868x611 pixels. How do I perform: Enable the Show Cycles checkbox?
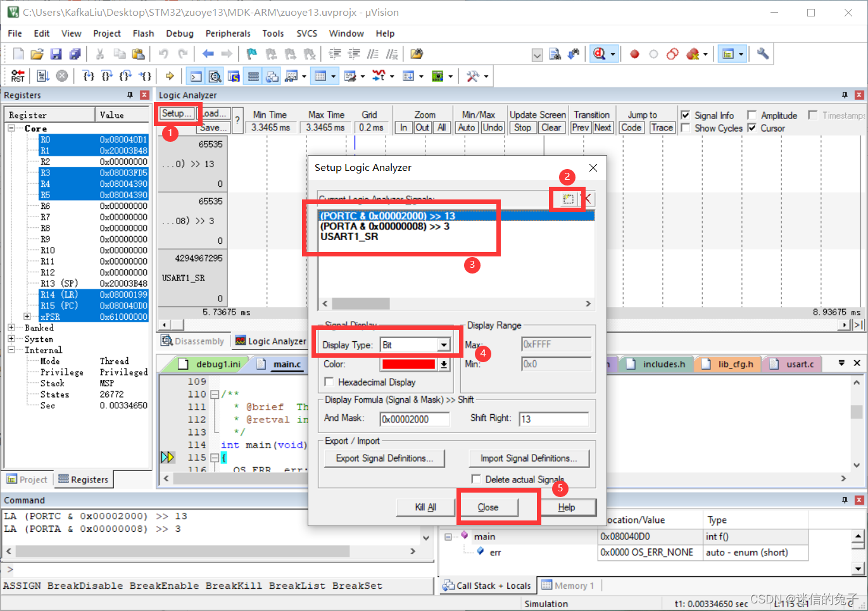click(685, 128)
